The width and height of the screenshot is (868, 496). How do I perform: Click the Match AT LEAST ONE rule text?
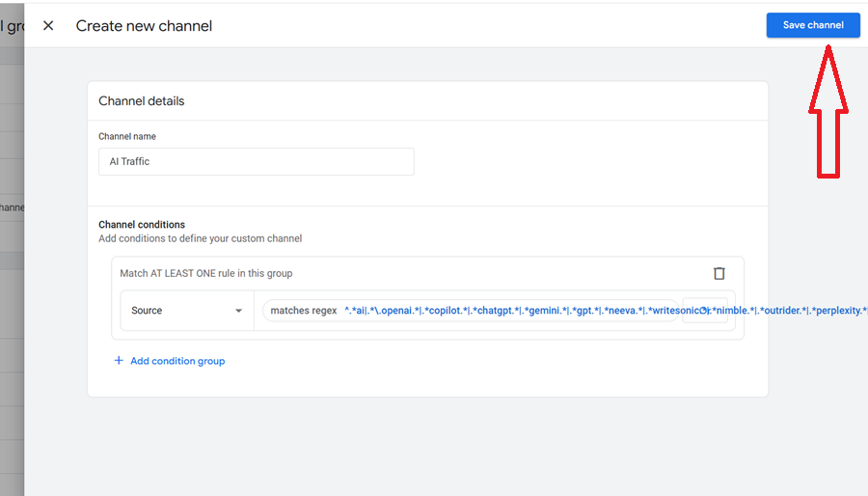click(x=205, y=273)
